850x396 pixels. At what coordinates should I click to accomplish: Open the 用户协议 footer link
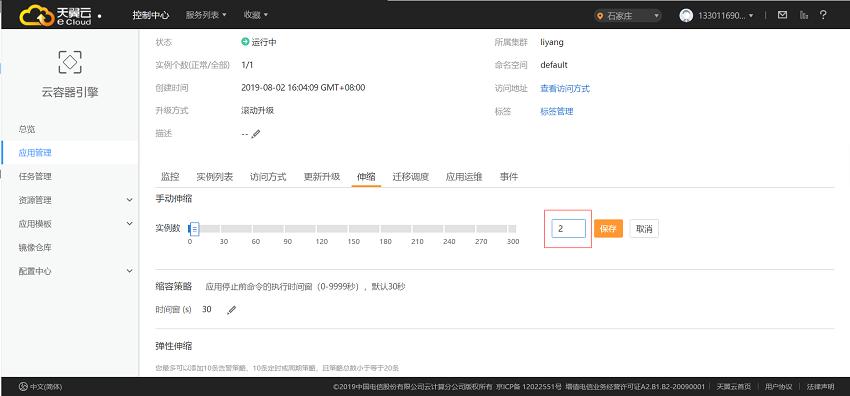pos(778,387)
